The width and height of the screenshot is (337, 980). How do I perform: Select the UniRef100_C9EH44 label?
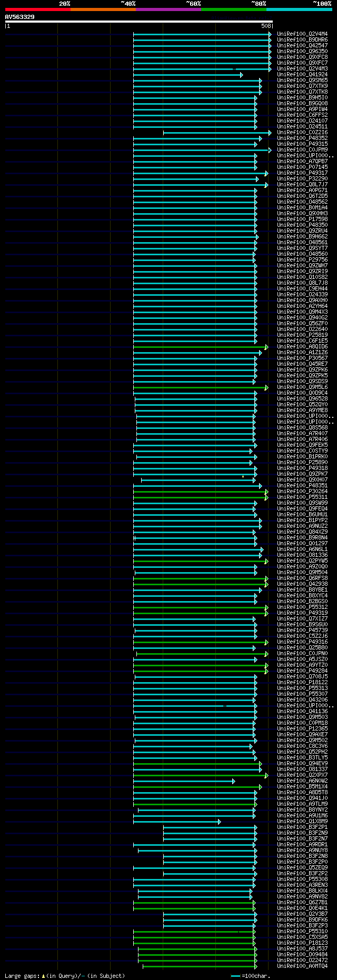pos(302,289)
